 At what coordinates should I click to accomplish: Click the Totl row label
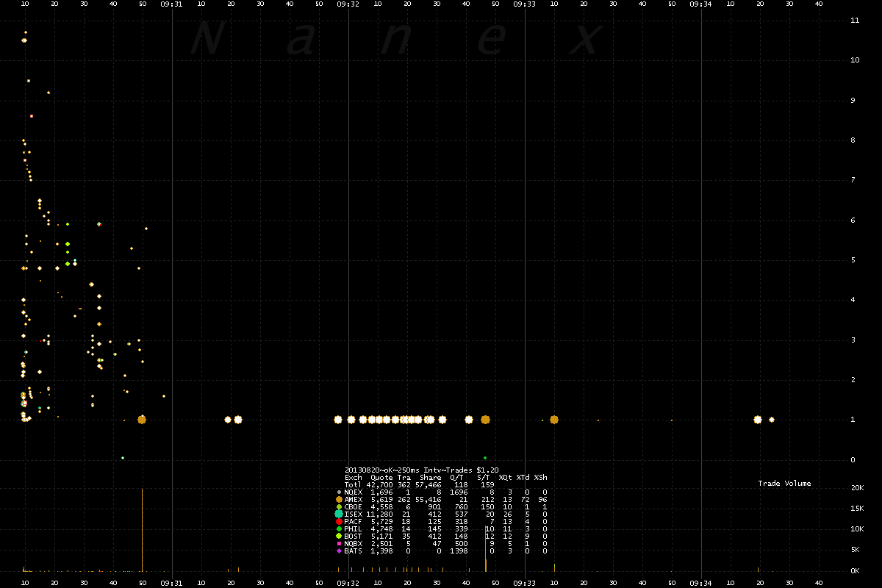[x=354, y=484]
